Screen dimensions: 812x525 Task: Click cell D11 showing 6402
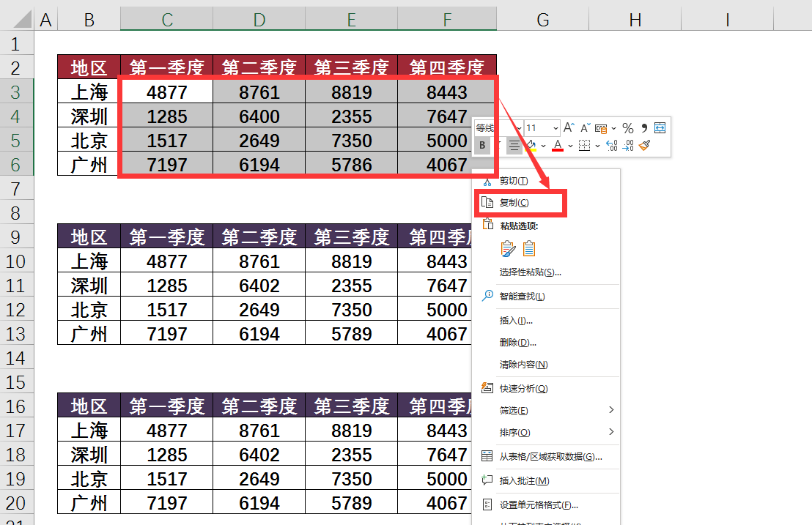[x=259, y=286]
